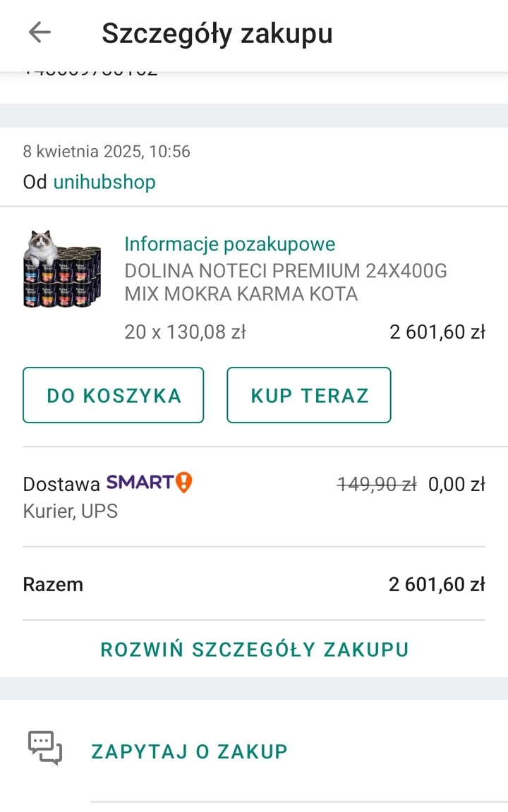Tap the crossed-out 149,90 zł delivery price

pos(377,484)
